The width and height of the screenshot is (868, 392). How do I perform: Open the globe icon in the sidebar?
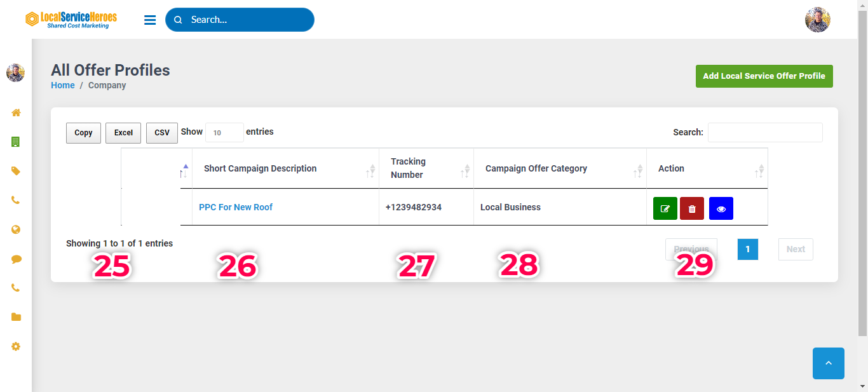[16, 229]
